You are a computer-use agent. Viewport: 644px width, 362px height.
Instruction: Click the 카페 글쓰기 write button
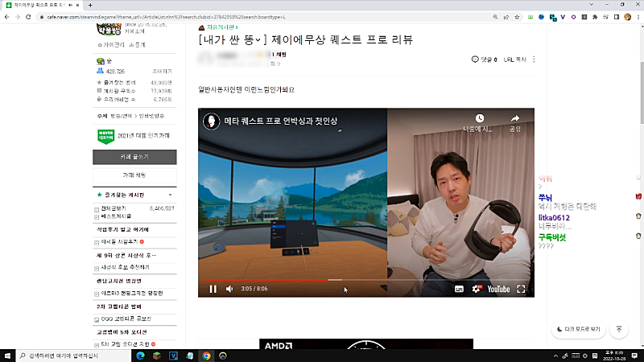(x=134, y=157)
